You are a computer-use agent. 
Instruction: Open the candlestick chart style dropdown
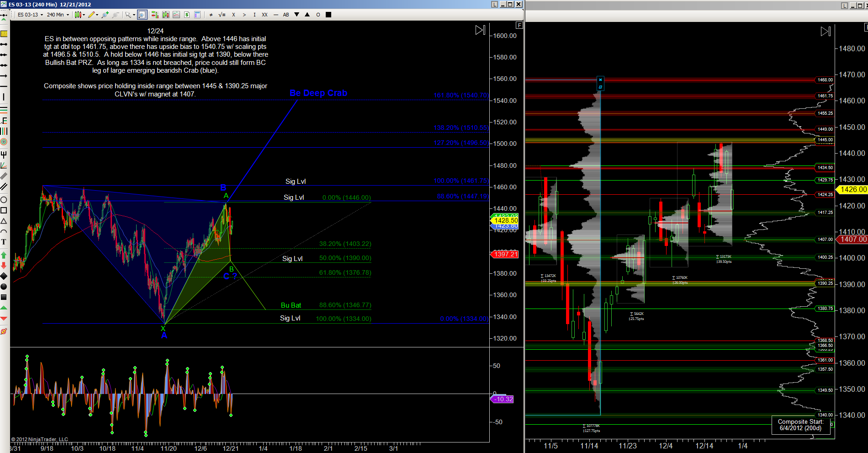point(80,15)
